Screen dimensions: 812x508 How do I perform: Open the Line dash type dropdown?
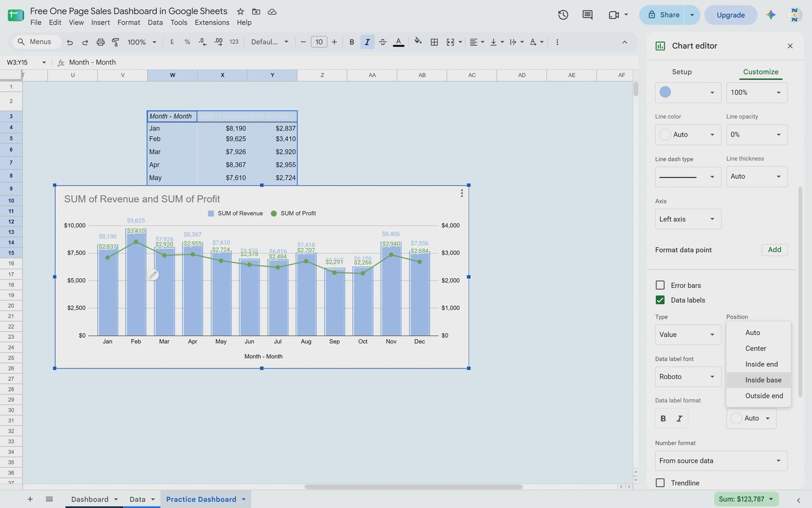(x=688, y=177)
